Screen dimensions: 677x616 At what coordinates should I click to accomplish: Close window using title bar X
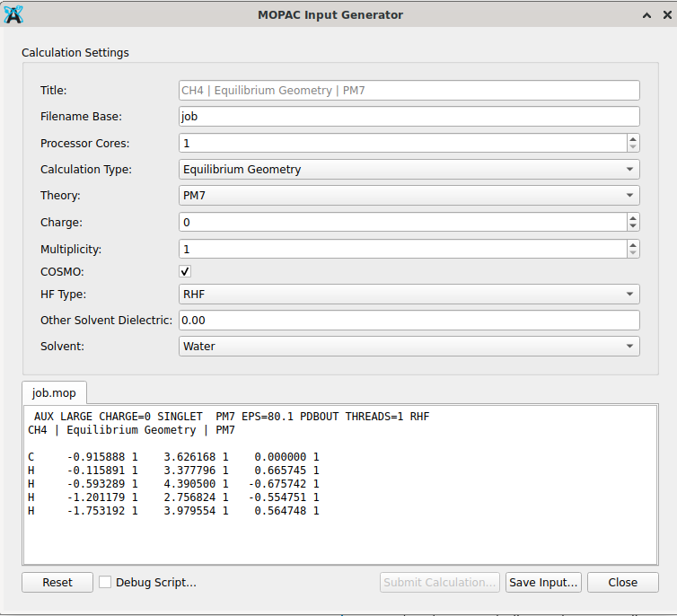[667, 15]
